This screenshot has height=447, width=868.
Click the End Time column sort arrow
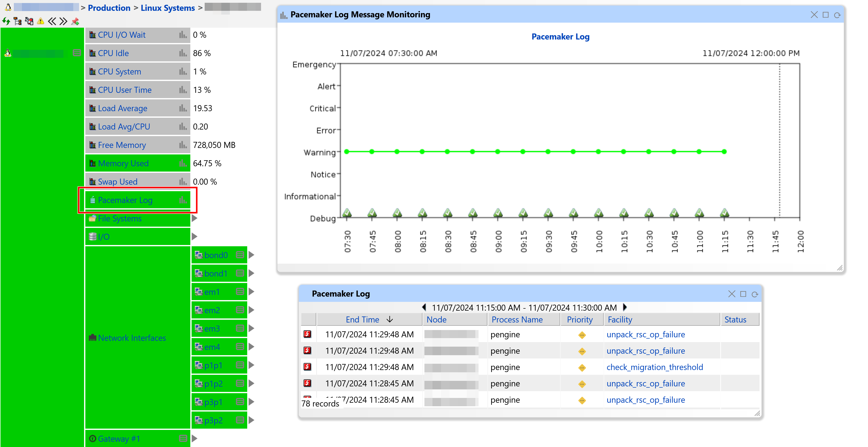(390, 319)
